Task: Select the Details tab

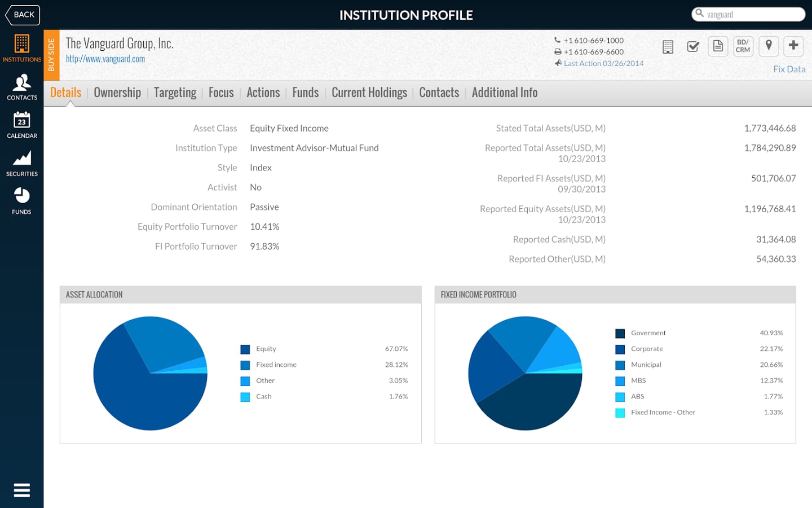Action: (x=65, y=93)
